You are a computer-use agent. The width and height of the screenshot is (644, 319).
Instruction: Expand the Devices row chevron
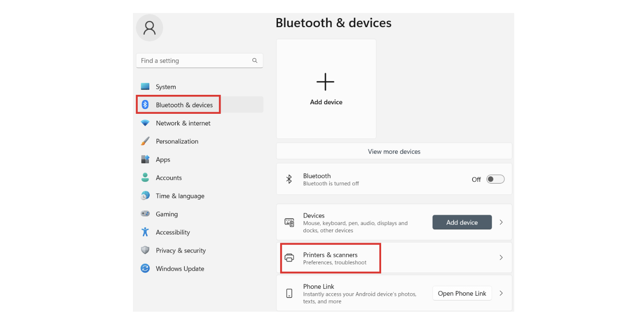pos(501,222)
